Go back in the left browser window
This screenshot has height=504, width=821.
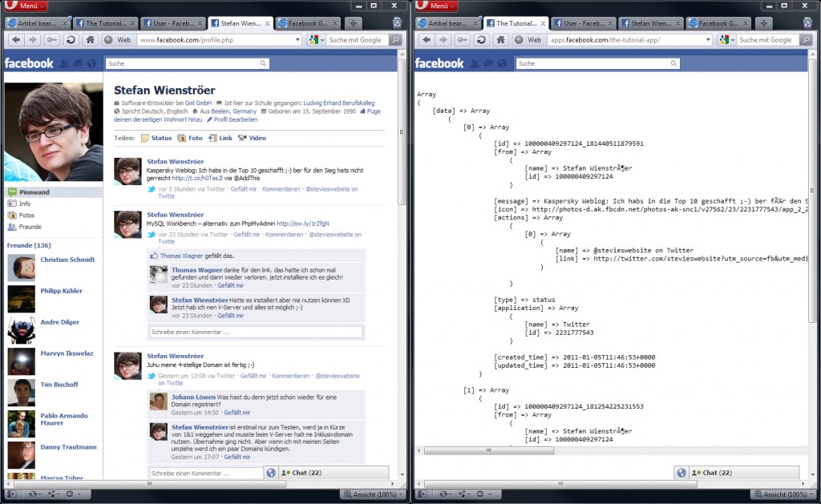(x=16, y=40)
